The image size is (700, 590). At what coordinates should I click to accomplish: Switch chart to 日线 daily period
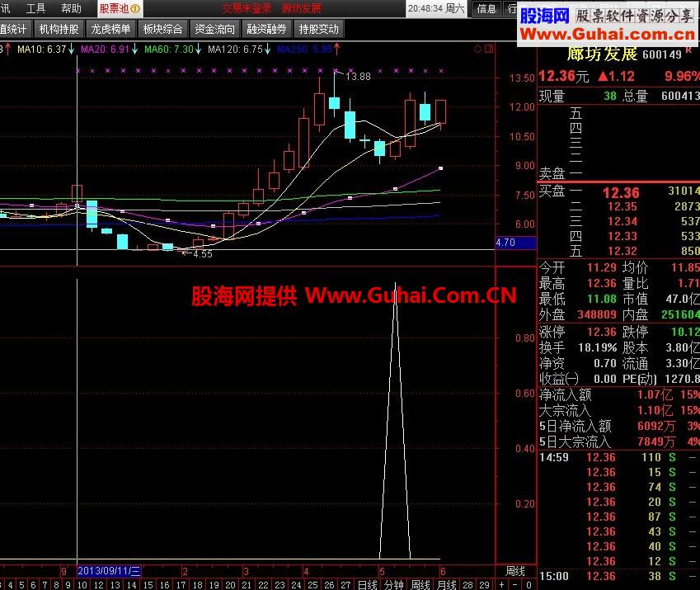click(x=368, y=584)
